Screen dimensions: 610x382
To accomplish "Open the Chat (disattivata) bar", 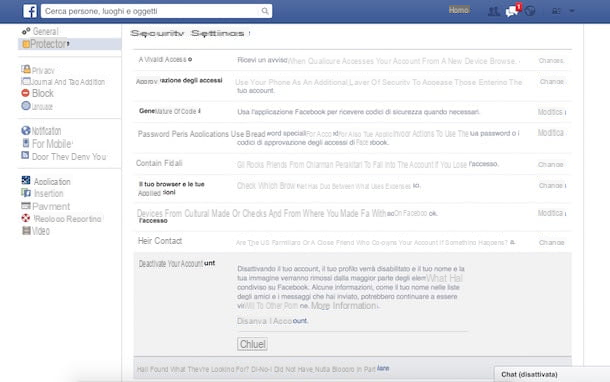I will 552,374.
